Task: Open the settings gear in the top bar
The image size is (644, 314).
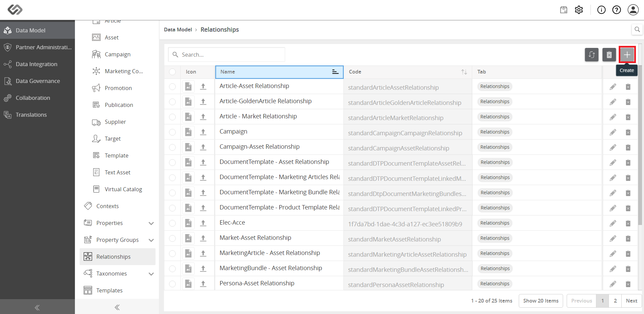Action: click(x=579, y=10)
